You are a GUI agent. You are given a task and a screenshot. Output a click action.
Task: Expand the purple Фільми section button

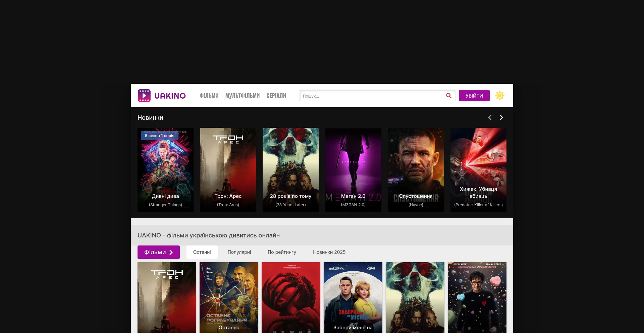158,252
